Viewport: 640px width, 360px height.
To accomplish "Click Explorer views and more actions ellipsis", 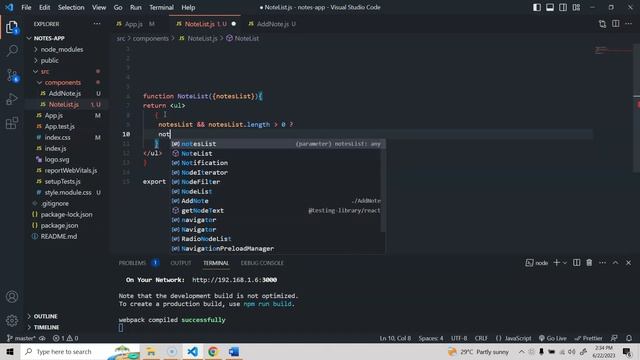I will click(x=97, y=24).
